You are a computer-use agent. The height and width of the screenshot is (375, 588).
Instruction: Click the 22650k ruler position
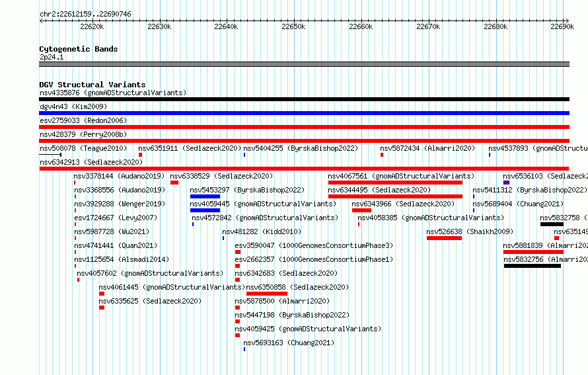click(x=293, y=26)
